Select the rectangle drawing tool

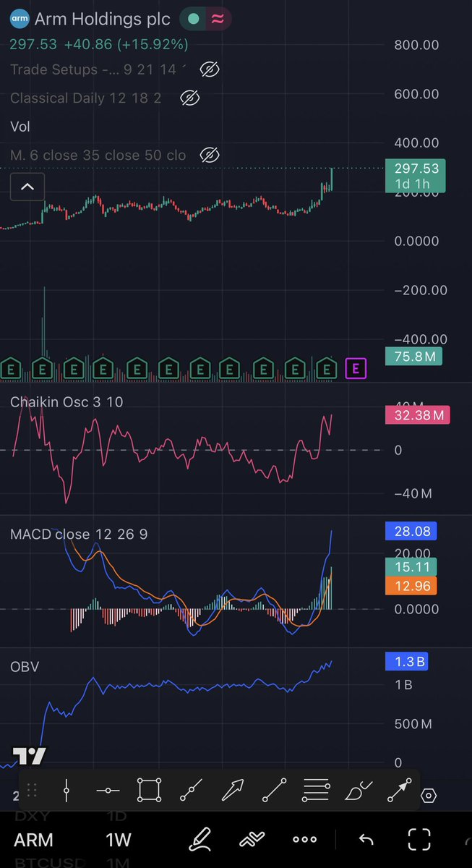click(149, 791)
